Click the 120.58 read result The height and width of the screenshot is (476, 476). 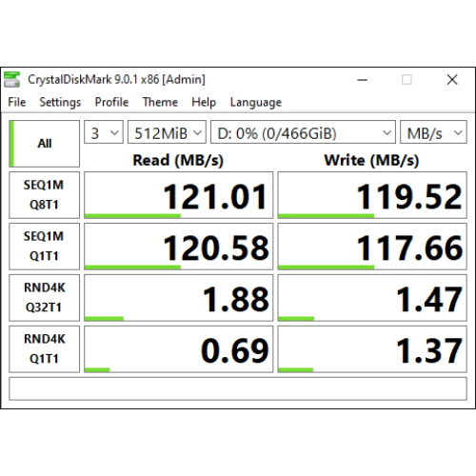pos(179,247)
